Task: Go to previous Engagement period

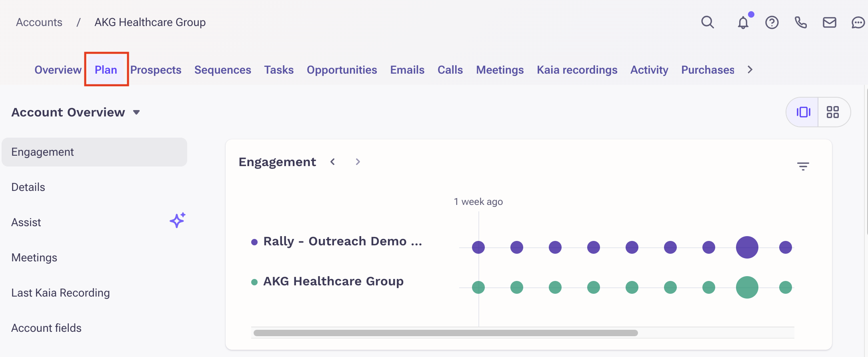Action: (x=333, y=162)
